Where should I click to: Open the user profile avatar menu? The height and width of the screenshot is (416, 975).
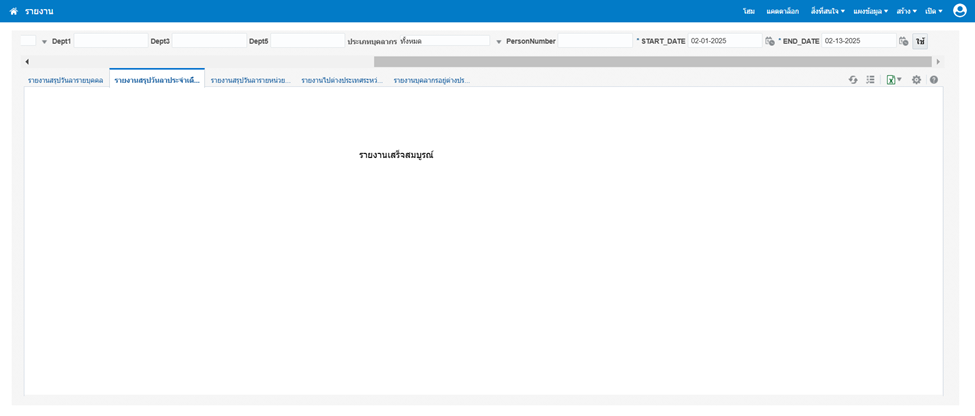pyautogui.click(x=960, y=11)
